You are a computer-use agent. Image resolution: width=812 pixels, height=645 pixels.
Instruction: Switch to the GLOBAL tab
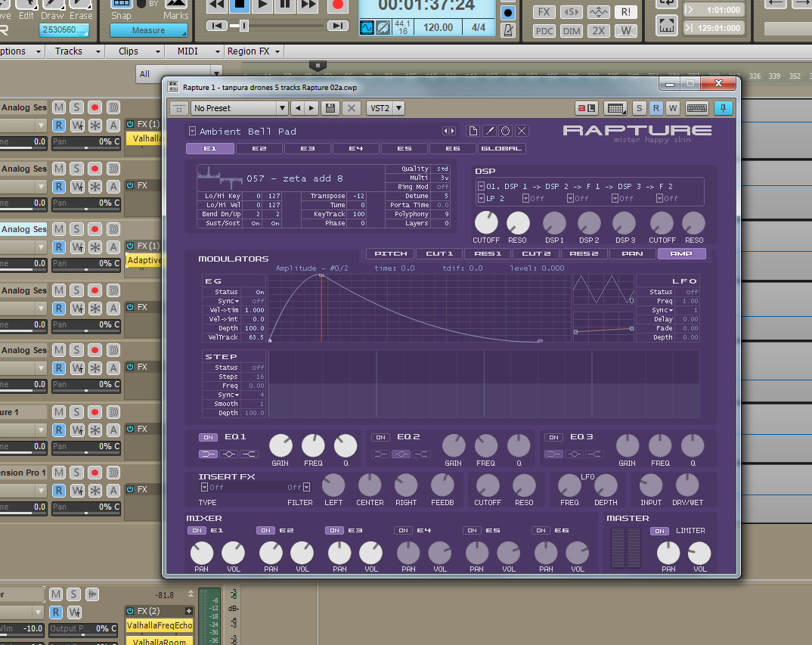pyautogui.click(x=501, y=149)
